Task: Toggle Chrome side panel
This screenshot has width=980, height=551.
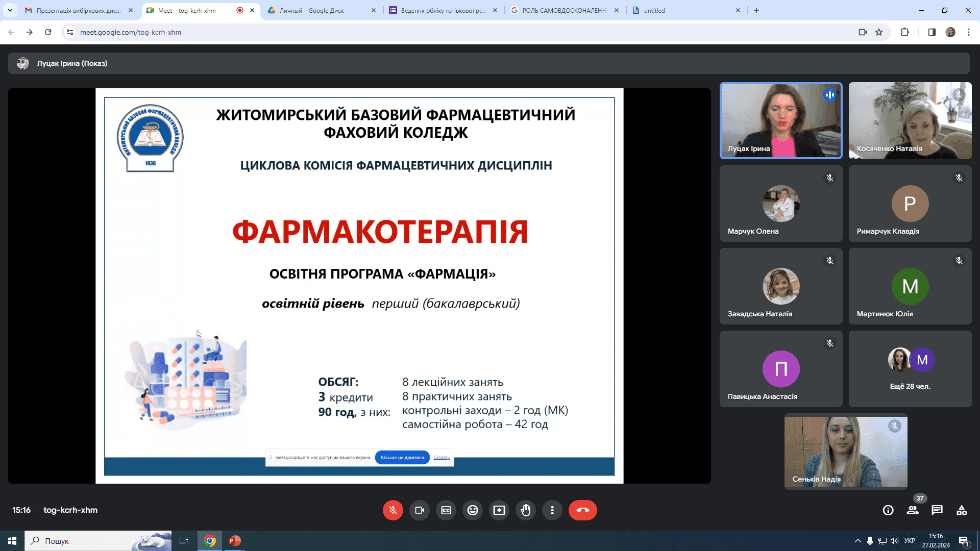Action: pyautogui.click(x=932, y=32)
